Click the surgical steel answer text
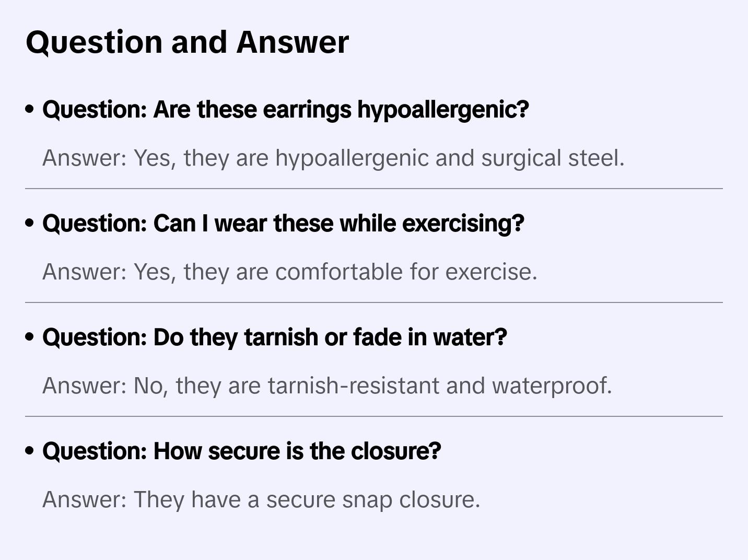Viewport: 748px width, 560px height. [333, 158]
